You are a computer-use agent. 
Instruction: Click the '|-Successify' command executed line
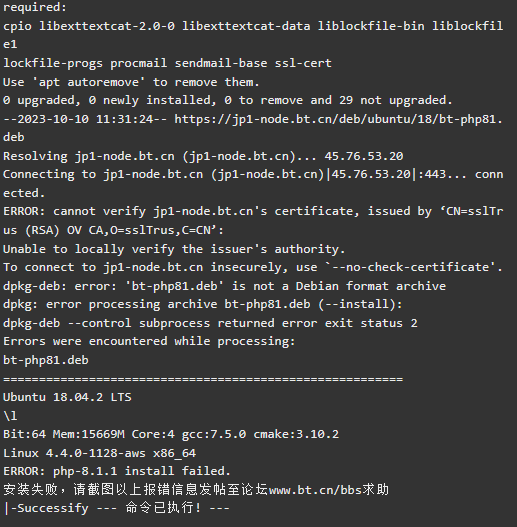(x=116, y=508)
